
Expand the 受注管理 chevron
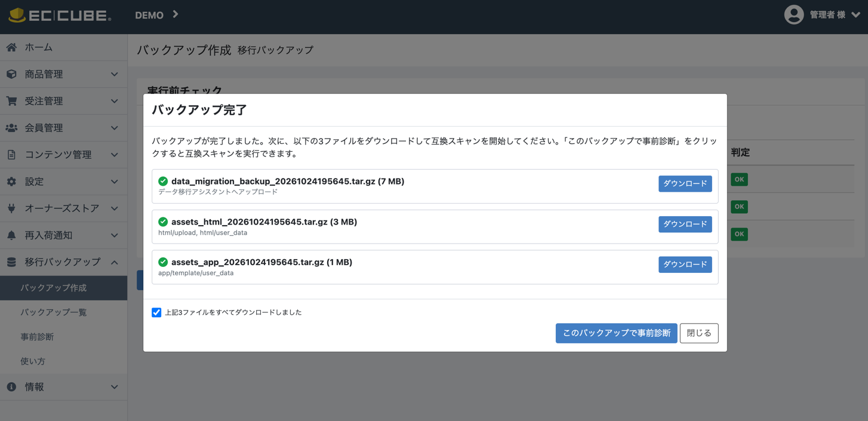114,102
